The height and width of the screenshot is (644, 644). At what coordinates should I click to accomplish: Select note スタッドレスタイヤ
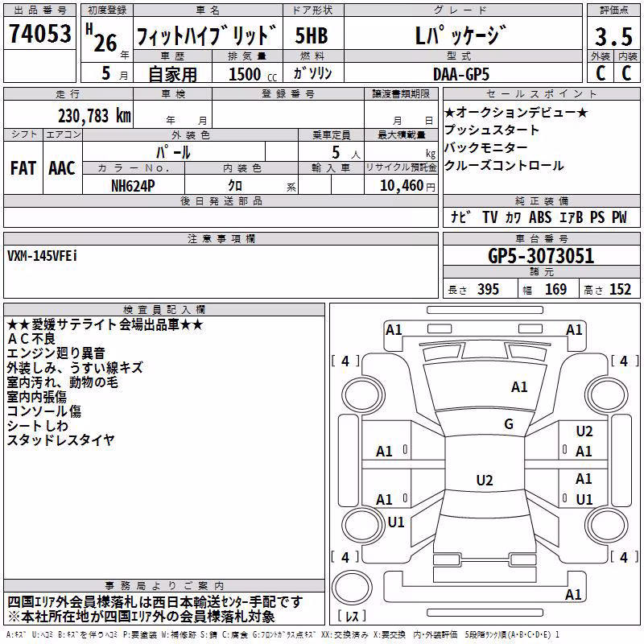click(61, 440)
